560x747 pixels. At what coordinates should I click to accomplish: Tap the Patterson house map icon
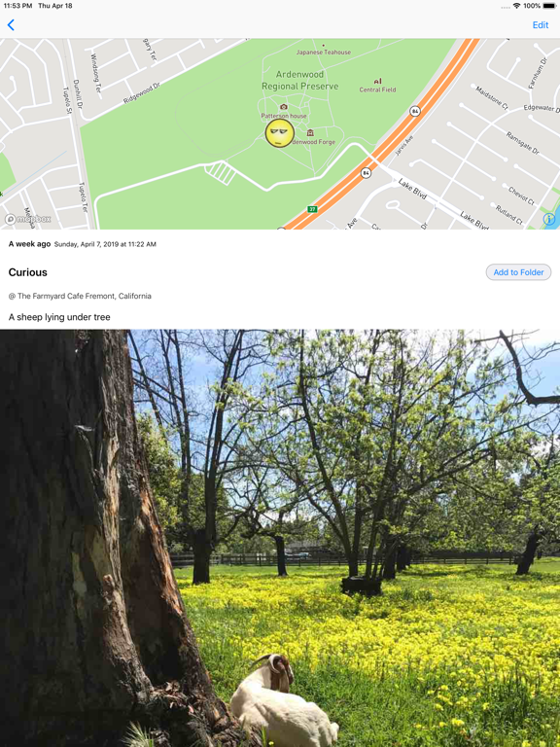point(284,107)
